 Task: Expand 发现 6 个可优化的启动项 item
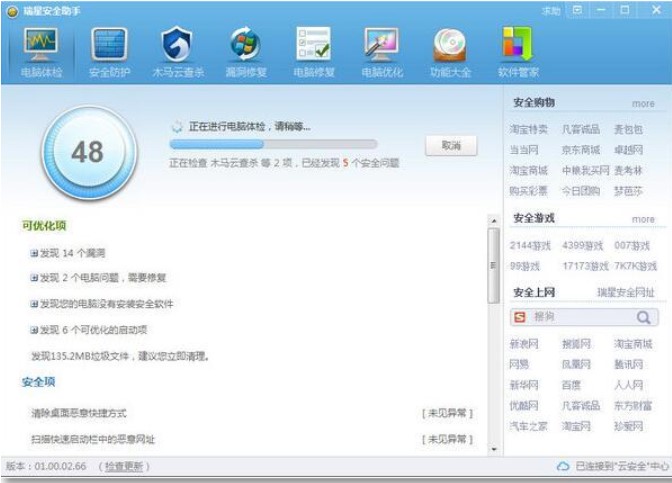click(x=34, y=330)
